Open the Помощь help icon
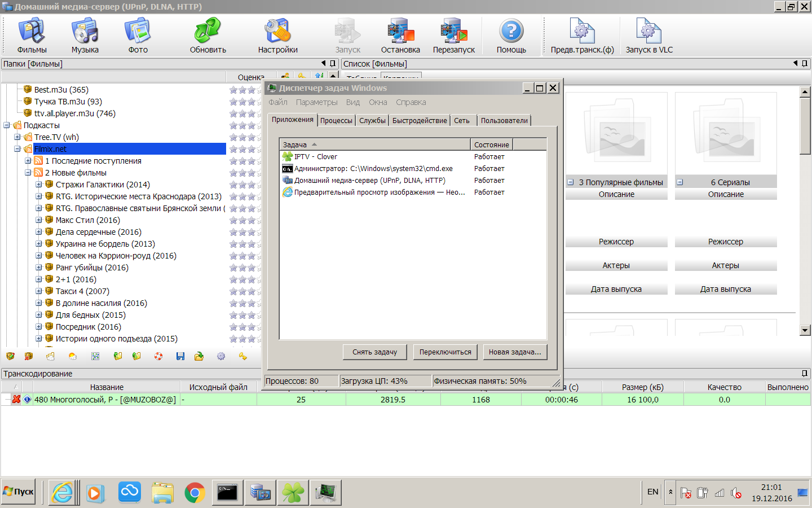This screenshot has width=812, height=508. [511, 35]
